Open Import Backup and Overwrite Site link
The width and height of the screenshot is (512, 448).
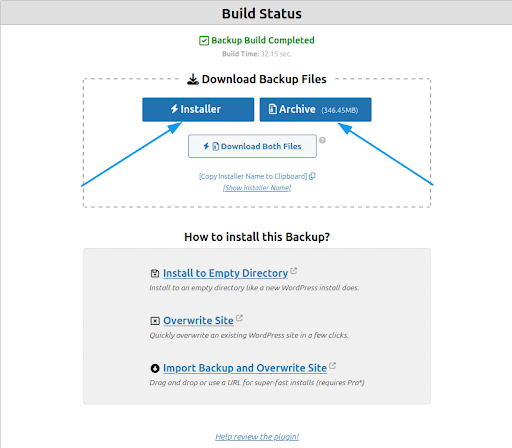tap(245, 368)
